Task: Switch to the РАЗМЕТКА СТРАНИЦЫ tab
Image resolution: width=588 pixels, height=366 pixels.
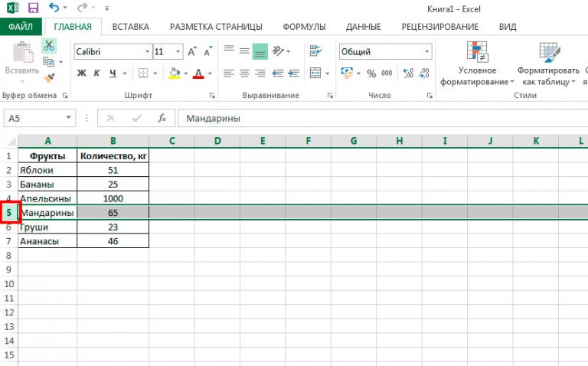Action: [216, 27]
